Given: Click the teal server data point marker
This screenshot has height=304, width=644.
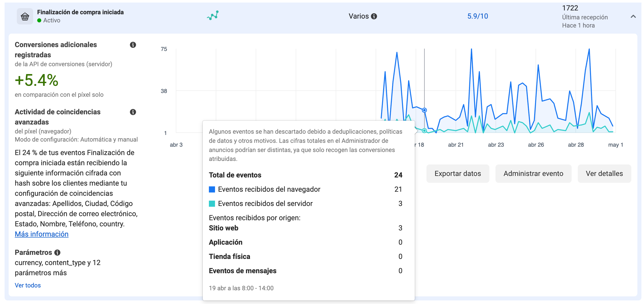Looking at the screenshot, I should [424, 131].
